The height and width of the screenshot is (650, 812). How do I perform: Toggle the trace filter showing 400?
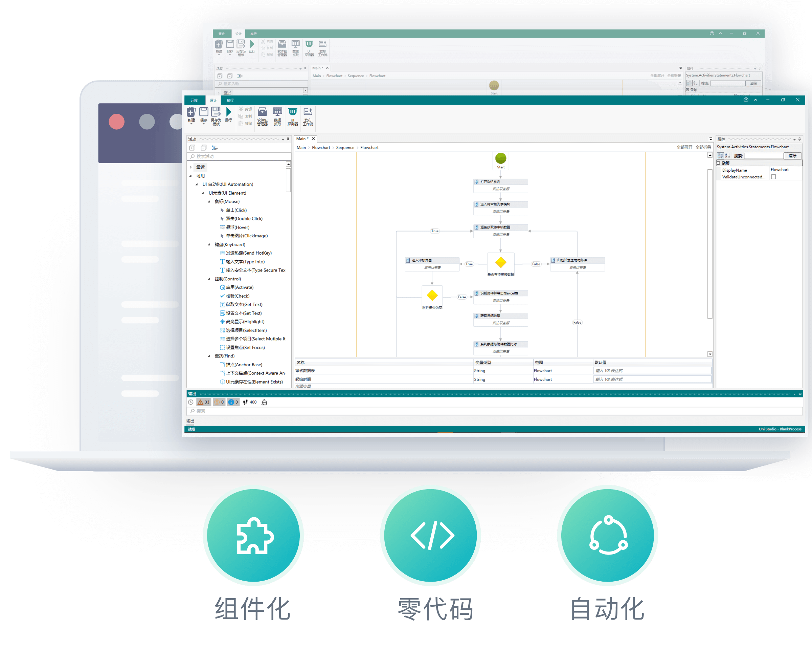click(250, 402)
